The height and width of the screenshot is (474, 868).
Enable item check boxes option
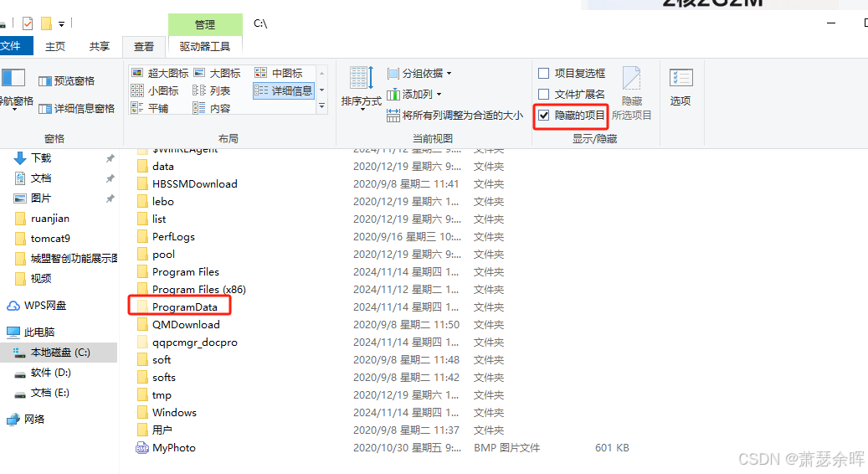(572, 73)
